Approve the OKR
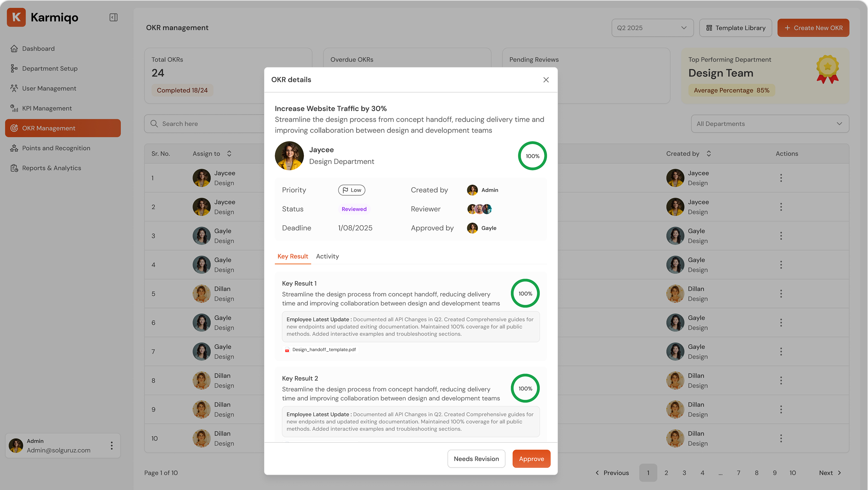This screenshot has height=490, width=868. tap(531, 459)
